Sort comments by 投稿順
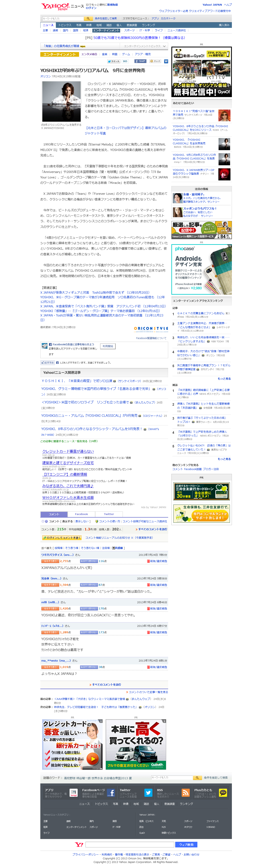Screen dimensions: 272x868 (x=59, y=548)
